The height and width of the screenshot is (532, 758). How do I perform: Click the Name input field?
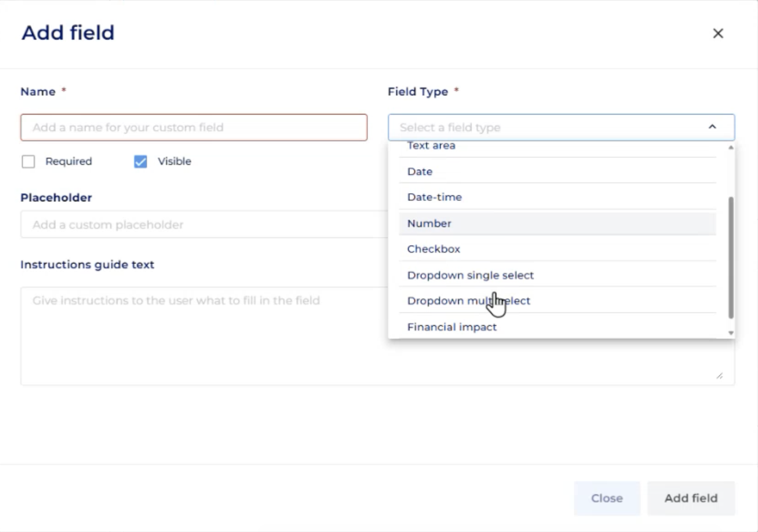pyautogui.click(x=194, y=127)
